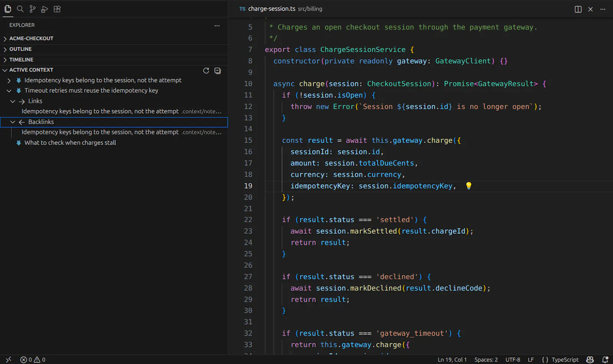Open Copilot status icon in status bar

click(590, 359)
